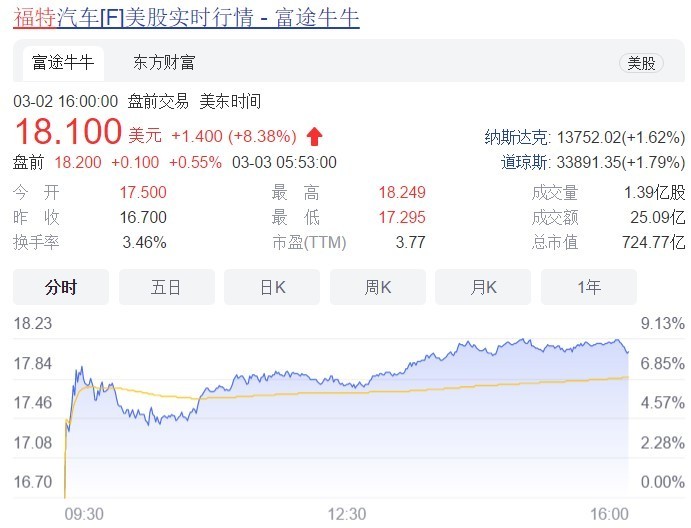Image resolution: width=691 pixels, height=528 pixels.
Task: Select the 五日 chart view
Action: point(167,287)
